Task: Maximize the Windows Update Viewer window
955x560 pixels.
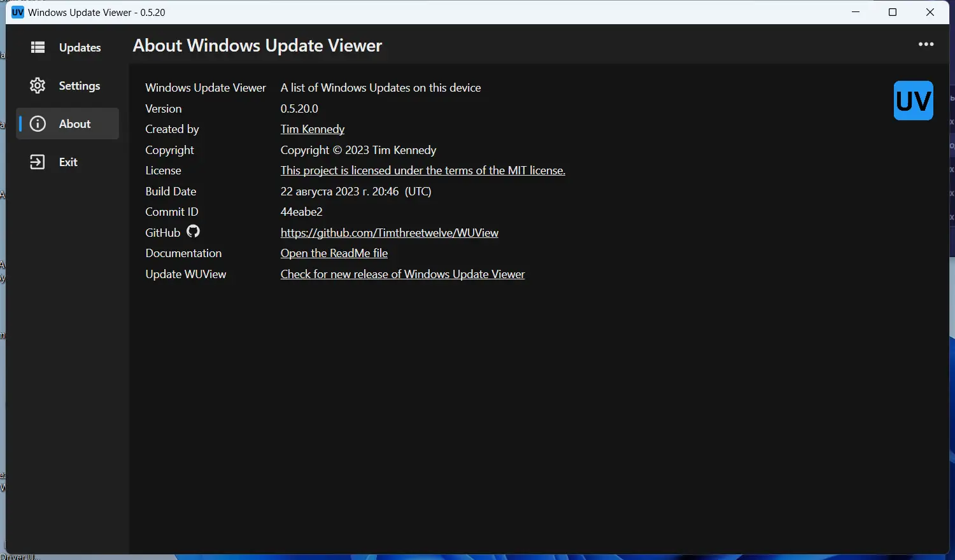Action: (893, 12)
